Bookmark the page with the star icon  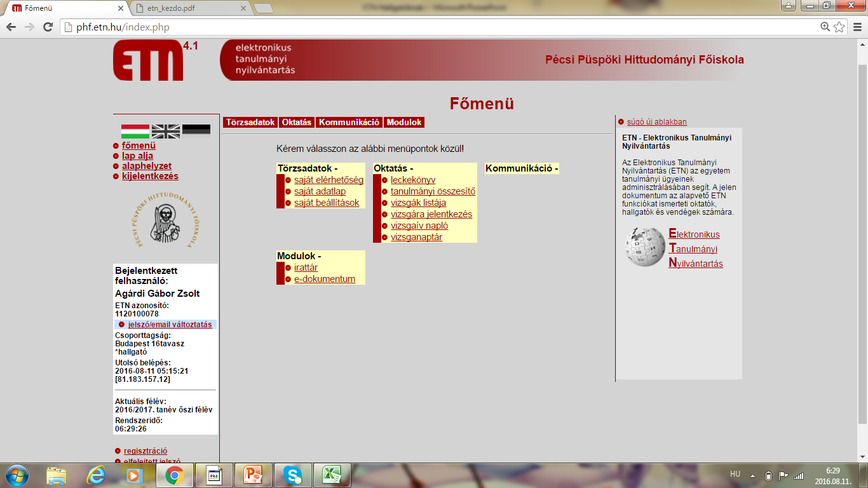pos(839,27)
